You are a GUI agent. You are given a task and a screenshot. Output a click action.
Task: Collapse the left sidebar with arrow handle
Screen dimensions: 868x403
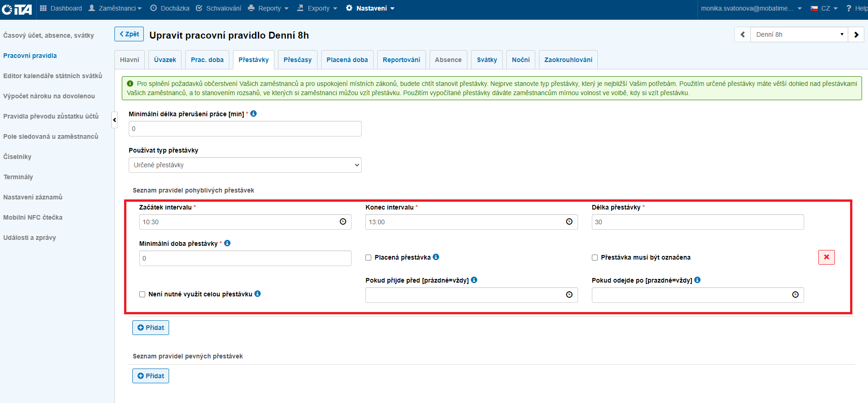[x=114, y=120]
